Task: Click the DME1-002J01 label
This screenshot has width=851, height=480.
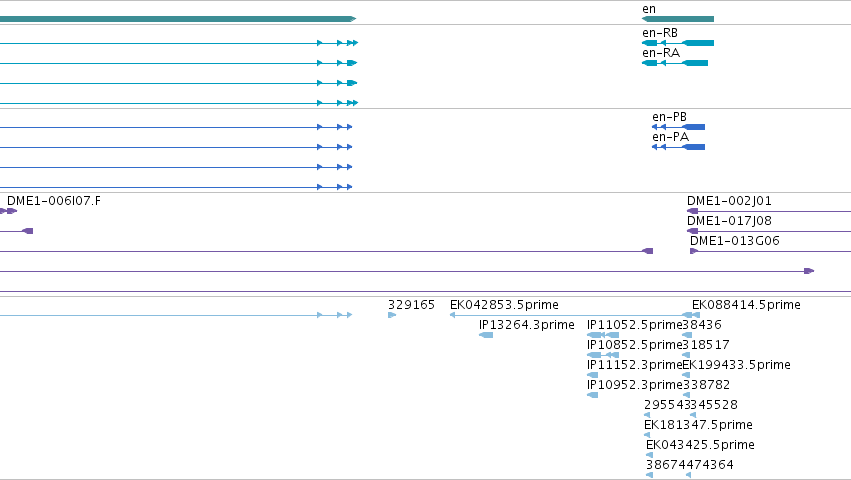Action: coord(729,201)
